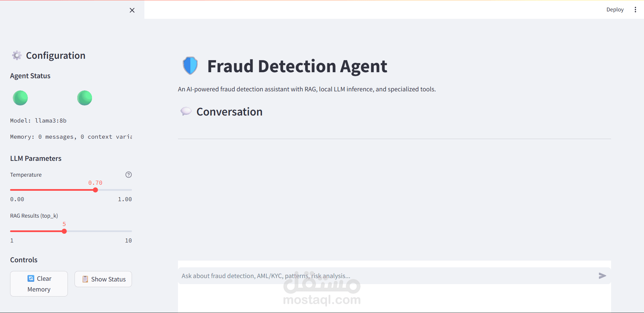This screenshot has width=644, height=313.
Task: Click the blue shield icon
Action: point(190,65)
